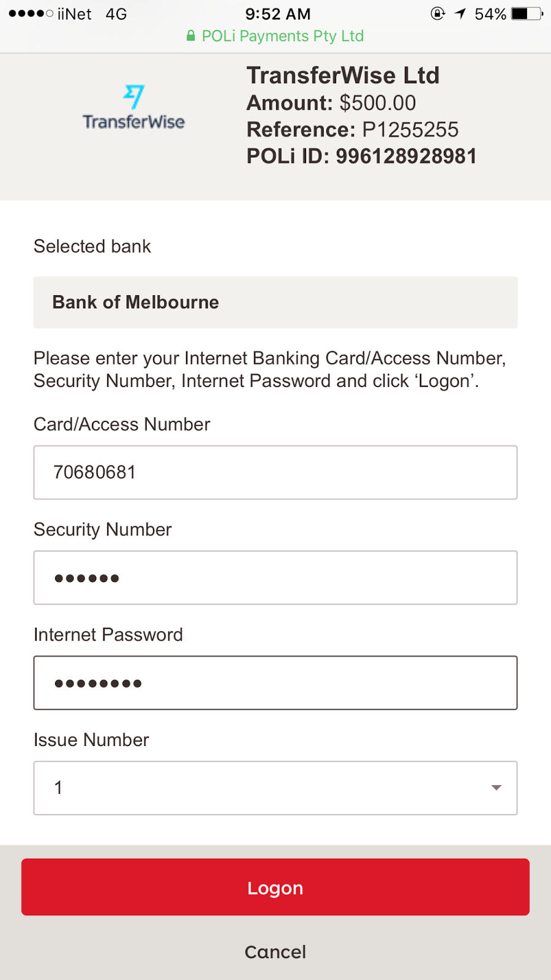Viewport: 551px width, 980px height.
Task: Tap the rotation lock status icon
Action: pos(438,13)
